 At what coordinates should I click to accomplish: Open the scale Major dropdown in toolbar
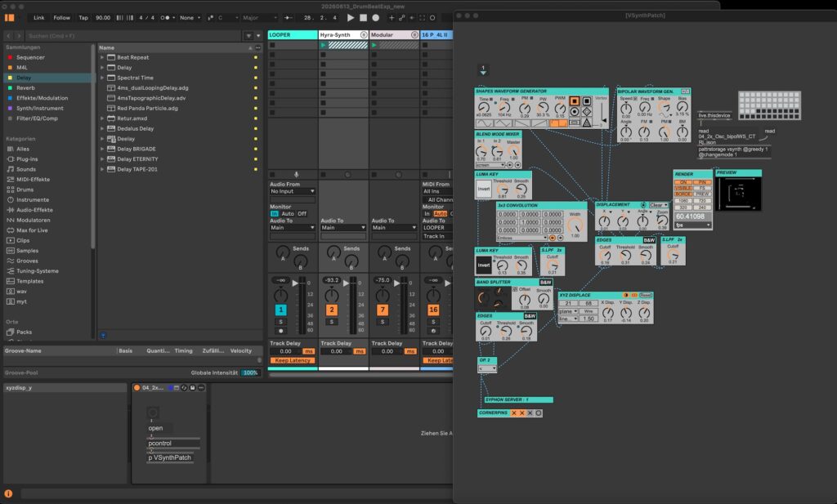pos(260,18)
